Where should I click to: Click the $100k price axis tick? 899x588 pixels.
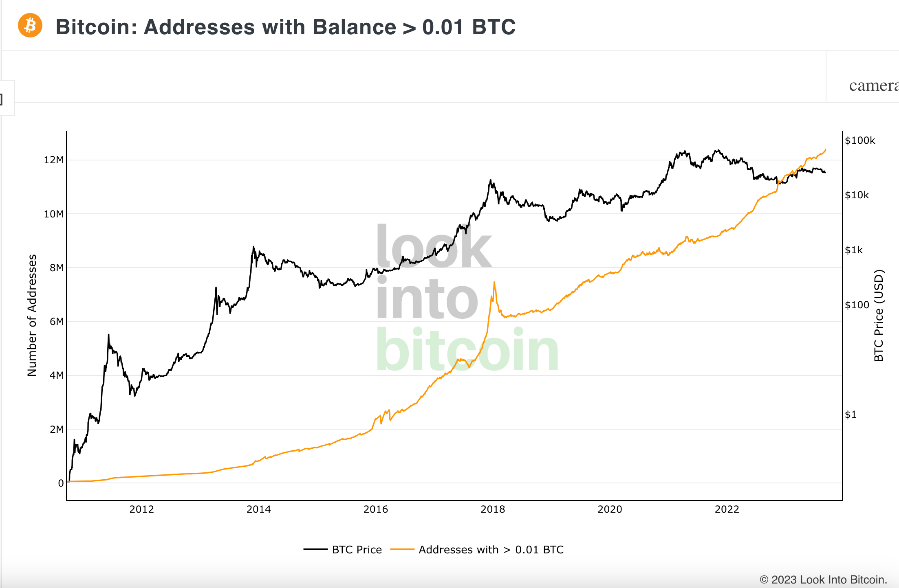860,140
